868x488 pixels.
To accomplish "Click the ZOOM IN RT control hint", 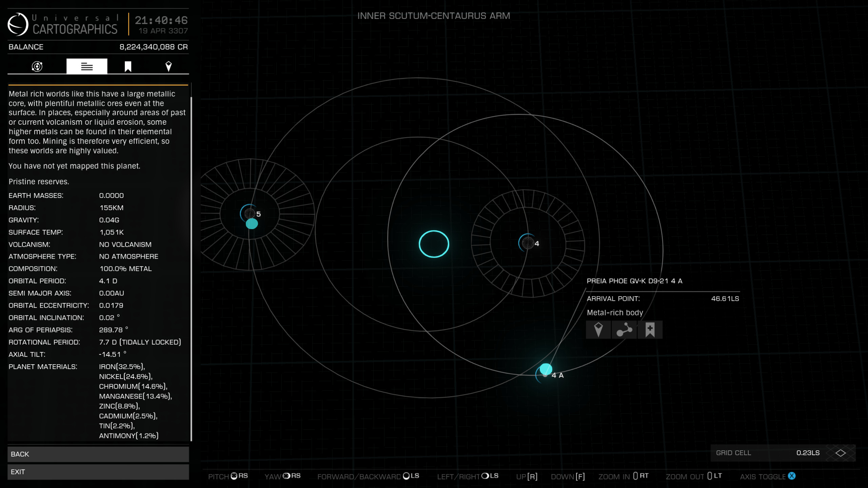I will coord(624,476).
